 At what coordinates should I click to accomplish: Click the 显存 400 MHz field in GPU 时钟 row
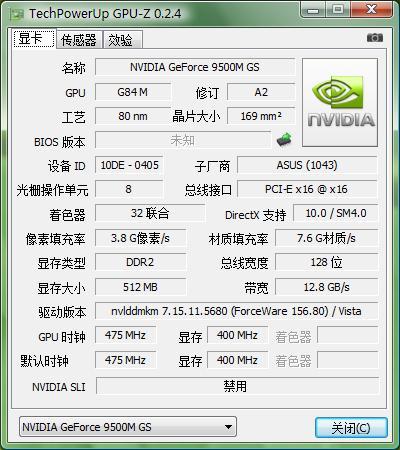tap(237, 335)
